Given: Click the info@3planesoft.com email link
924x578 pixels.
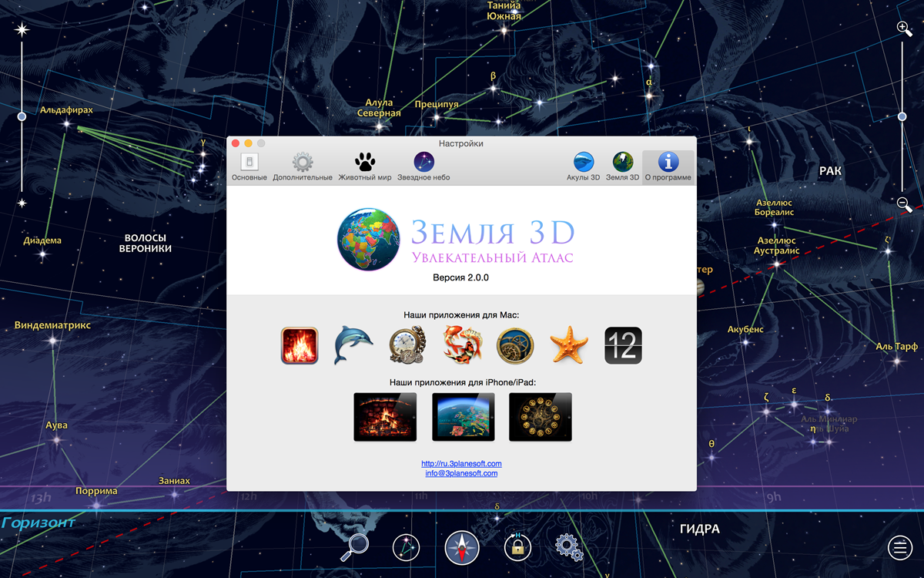Looking at the screenshot, I should [x=461, y=473].
